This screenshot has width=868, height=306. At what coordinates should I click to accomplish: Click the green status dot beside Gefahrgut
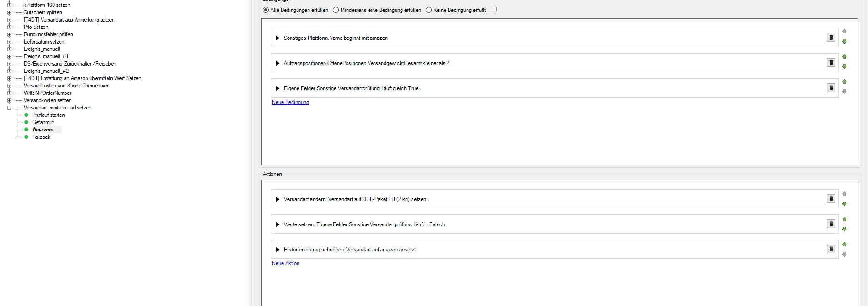[27, 122]
